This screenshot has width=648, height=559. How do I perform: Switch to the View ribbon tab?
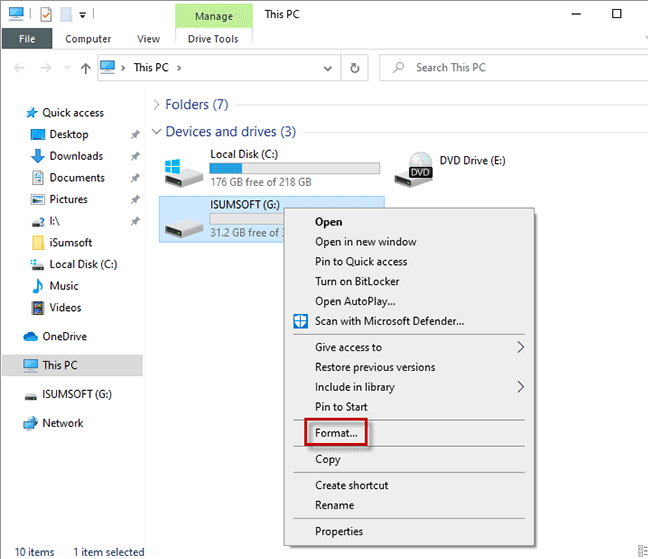(148, 39)
